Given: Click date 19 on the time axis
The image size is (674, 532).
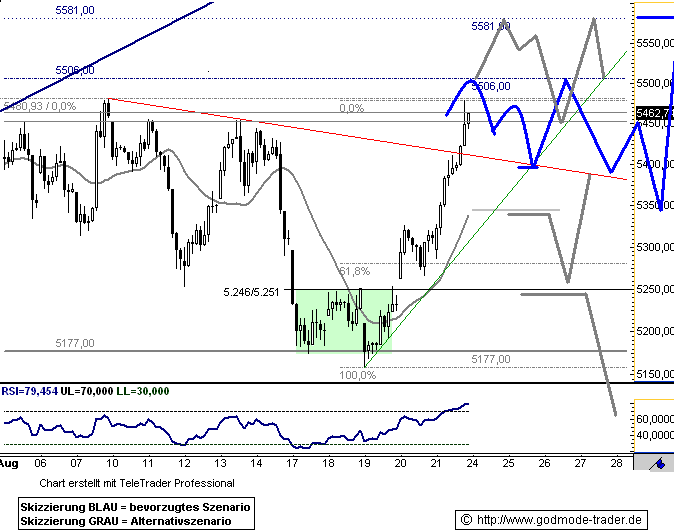Looking at the screenshot, I should pos(364,464).
